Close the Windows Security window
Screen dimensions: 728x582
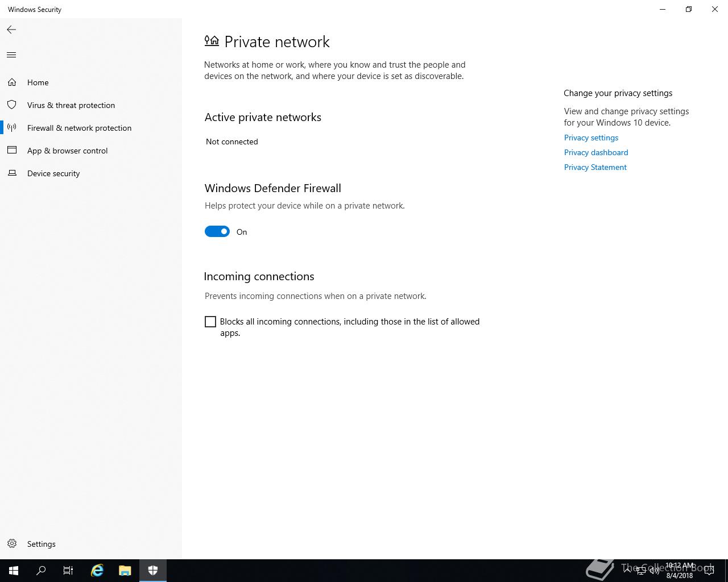pos(715,9)
